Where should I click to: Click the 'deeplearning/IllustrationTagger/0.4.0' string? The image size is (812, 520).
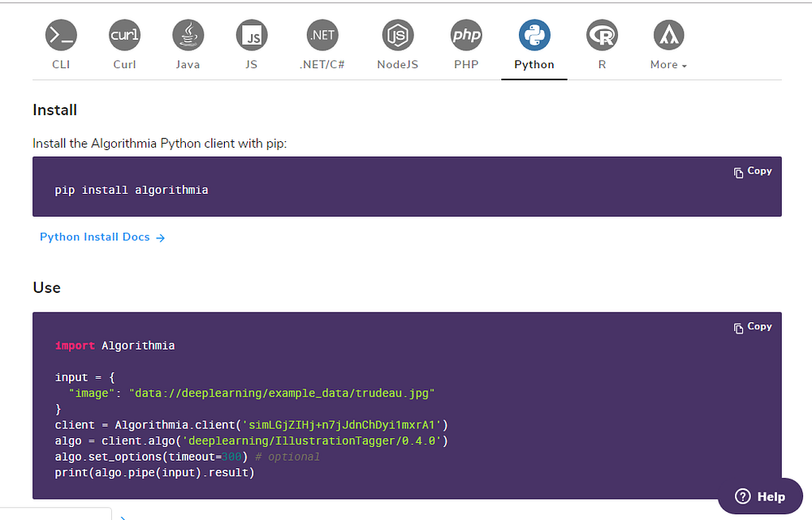312,440
